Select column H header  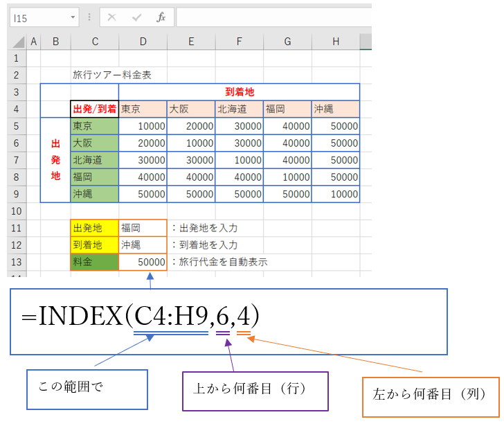[336, 42]
